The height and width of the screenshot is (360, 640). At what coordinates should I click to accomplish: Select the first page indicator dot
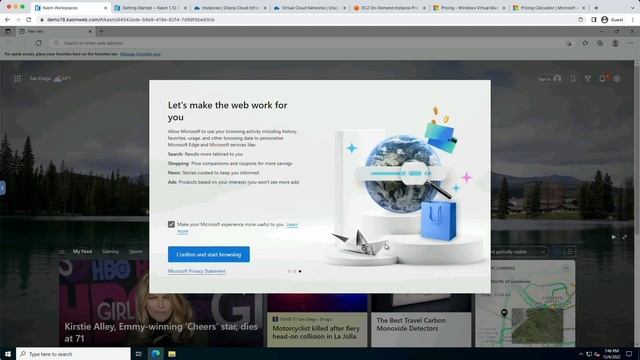[289, 271]
